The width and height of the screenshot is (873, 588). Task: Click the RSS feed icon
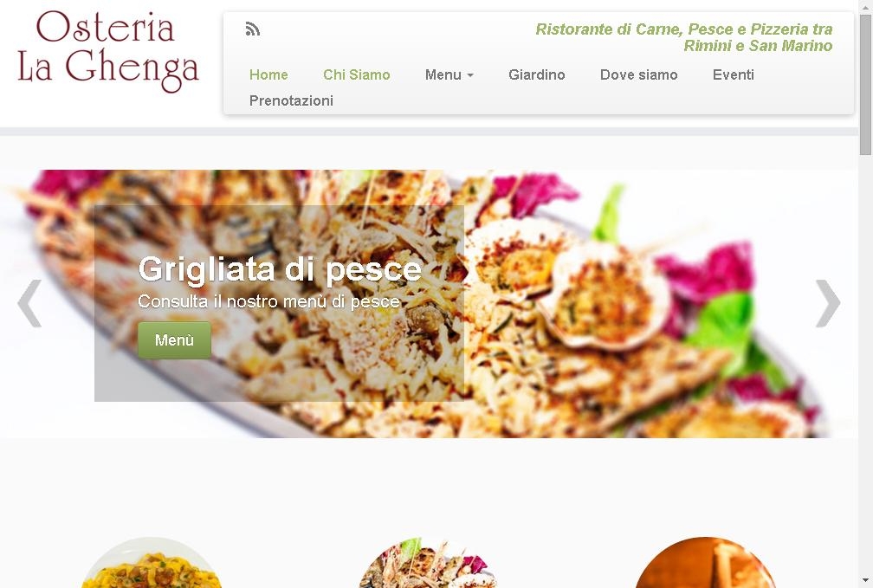point(253,29)
